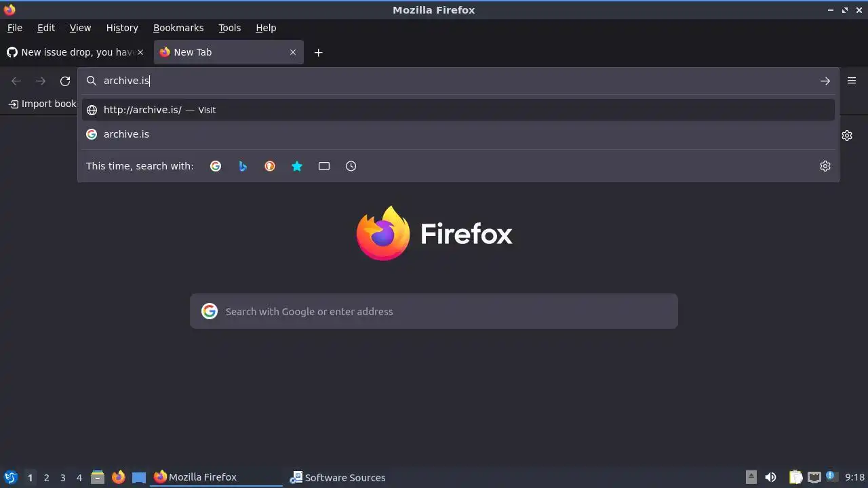
Task: Open search settings gear in suggestion panel
Action: (825, 166)
